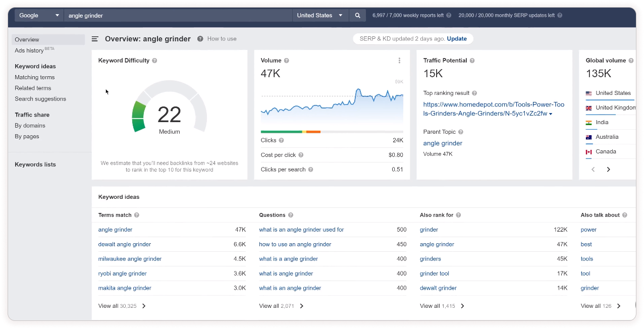Click the help icon next to Parent Topic

(x=460, y=132)
